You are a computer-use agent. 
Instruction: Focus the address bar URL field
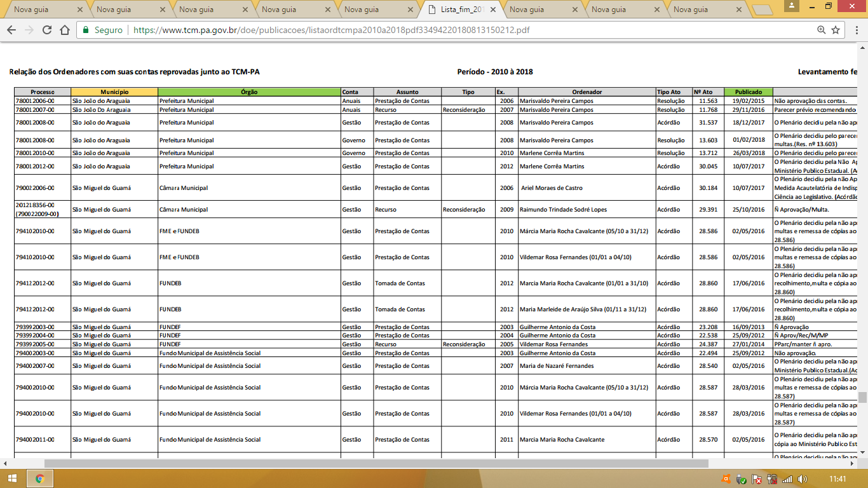pos(470,30)
